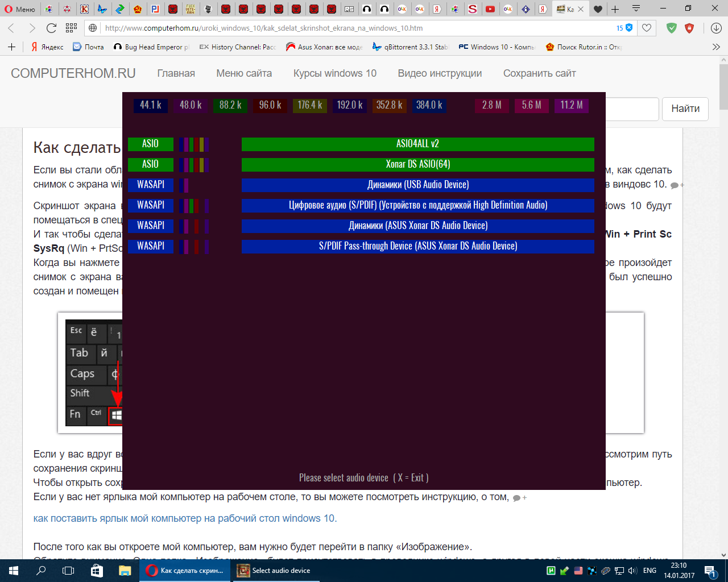
Task: Open the Windows Start menu
Action: 14,571
